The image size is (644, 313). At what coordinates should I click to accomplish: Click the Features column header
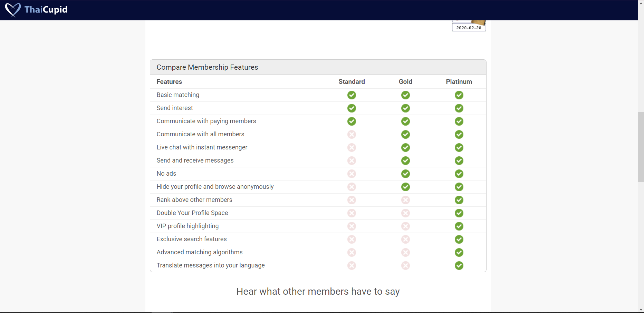pos(169,82)
